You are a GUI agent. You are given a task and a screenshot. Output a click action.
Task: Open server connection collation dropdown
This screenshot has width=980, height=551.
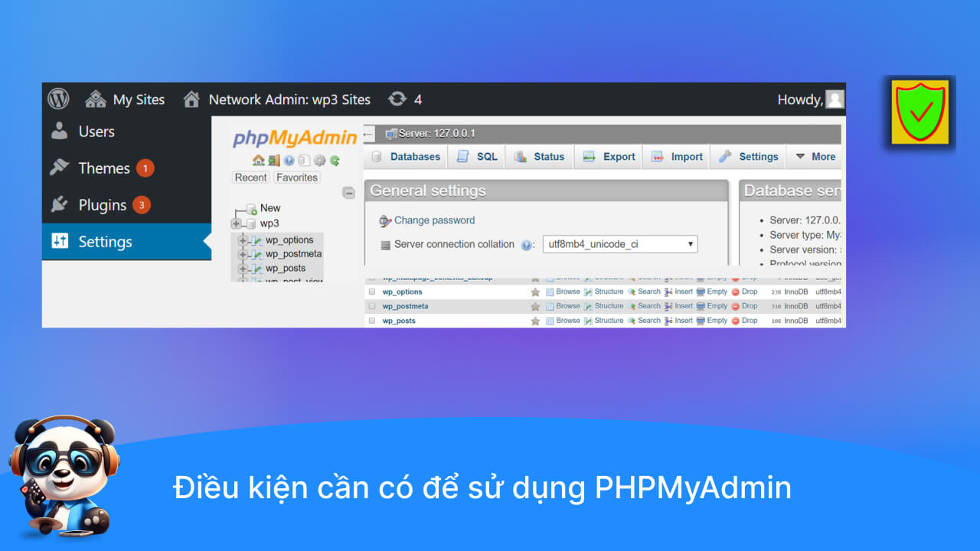click(620, 244)
